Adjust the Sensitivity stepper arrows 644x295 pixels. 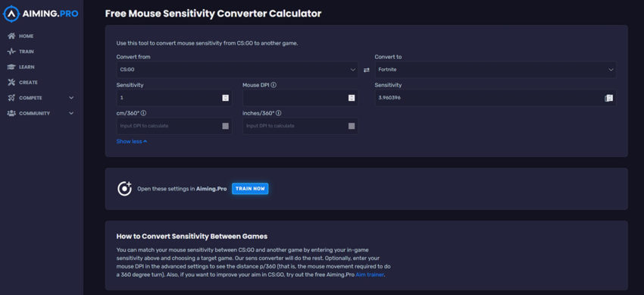226,98
